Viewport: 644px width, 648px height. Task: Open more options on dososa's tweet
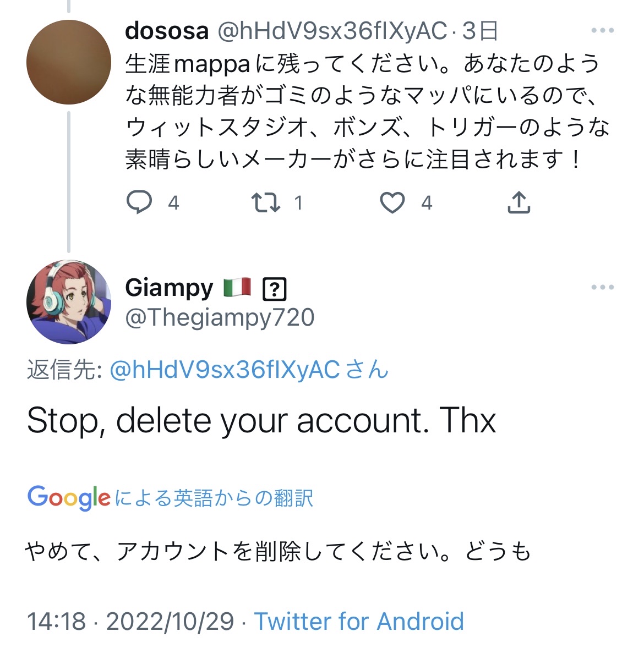point(602,31)
